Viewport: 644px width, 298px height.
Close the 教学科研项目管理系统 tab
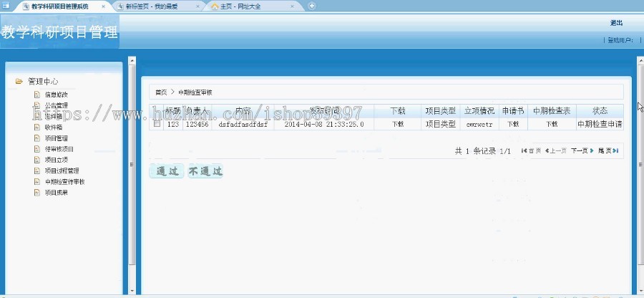(103, 6)
